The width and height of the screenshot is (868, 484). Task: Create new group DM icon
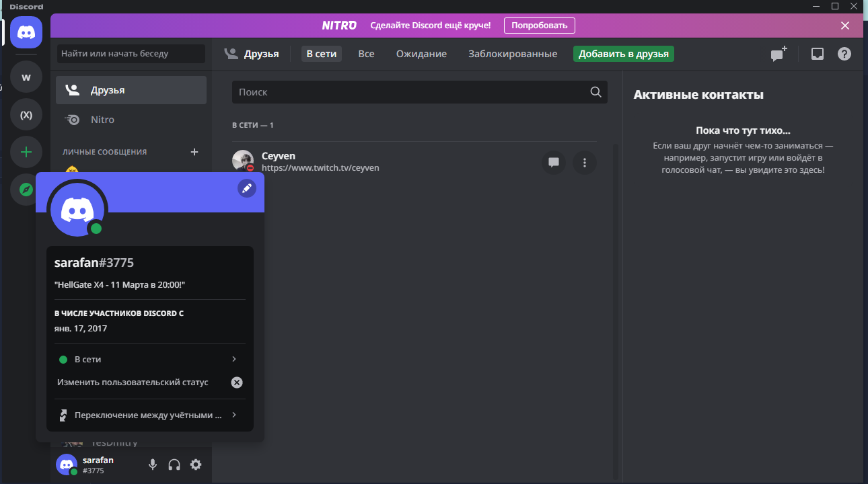[x=779, y=54]
